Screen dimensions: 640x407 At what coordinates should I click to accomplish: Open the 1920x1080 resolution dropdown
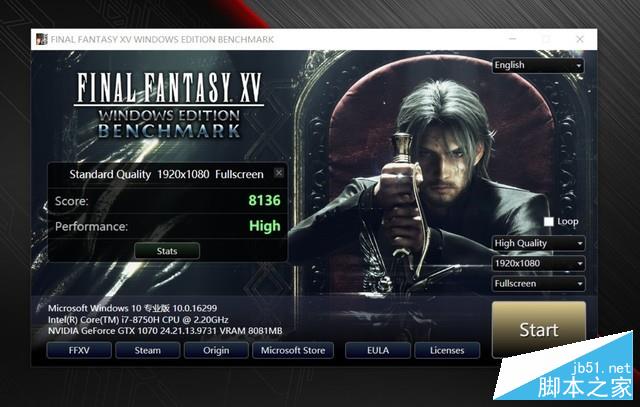(539, 263)
